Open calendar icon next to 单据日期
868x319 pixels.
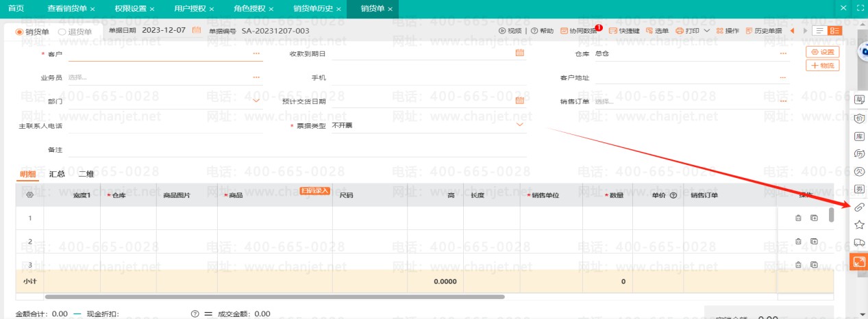click(197, 31)
